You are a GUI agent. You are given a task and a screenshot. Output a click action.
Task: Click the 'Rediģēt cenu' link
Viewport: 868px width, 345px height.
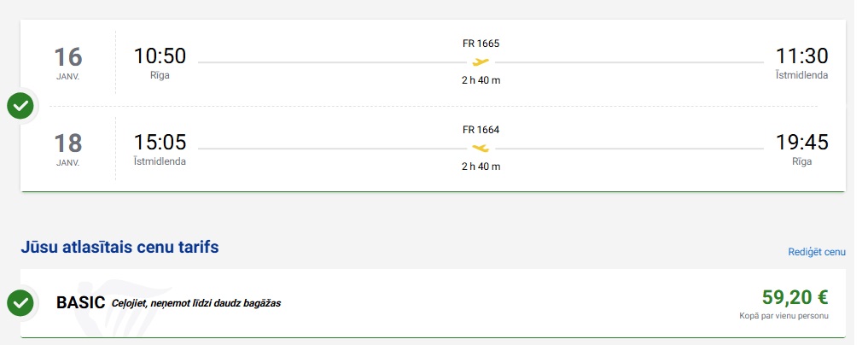click(817, 252)
